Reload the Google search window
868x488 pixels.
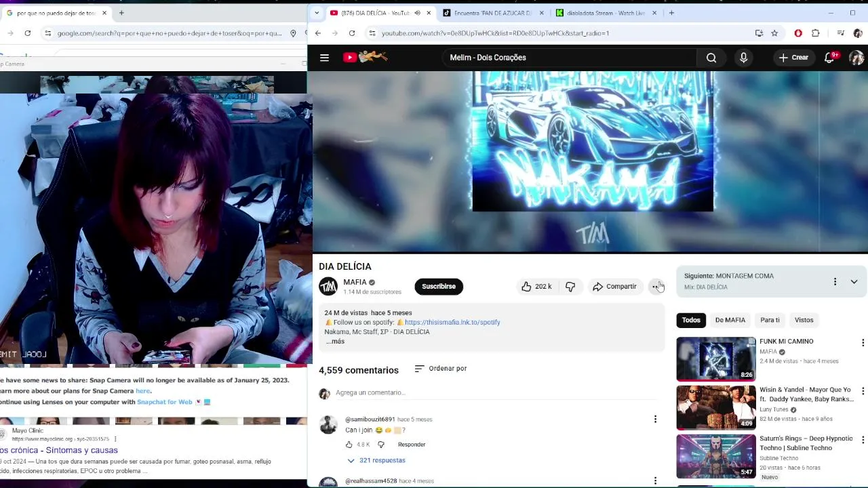pos(27,33)
